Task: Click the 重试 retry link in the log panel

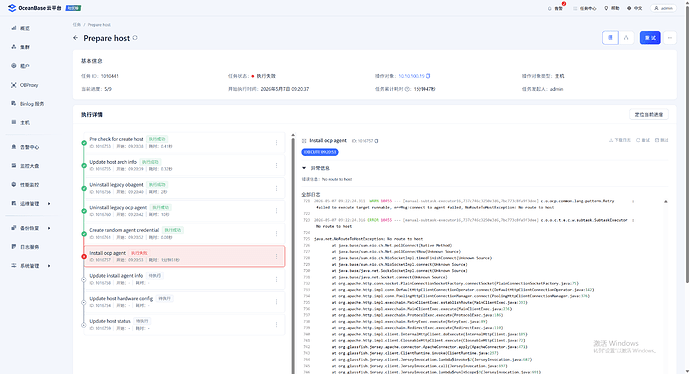Action: point(643,140)
